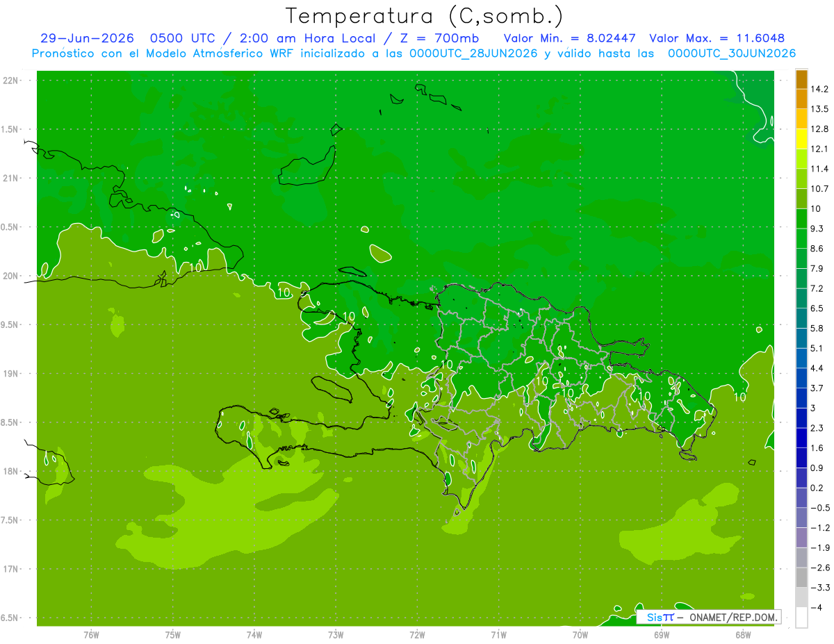
Task: Pick the purple swatch between -1.9 and -1.2
Action: tap(801, 538)
